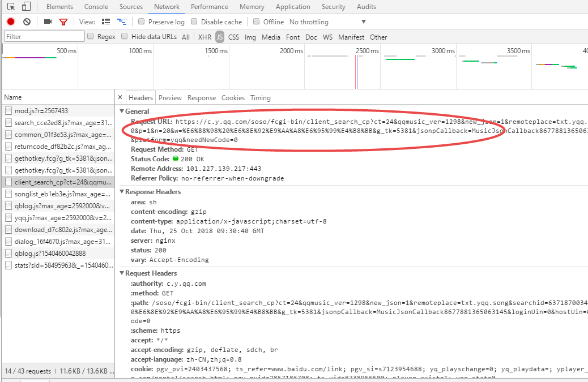
Task: Switch to the Console tab
Action: (96, 7)
